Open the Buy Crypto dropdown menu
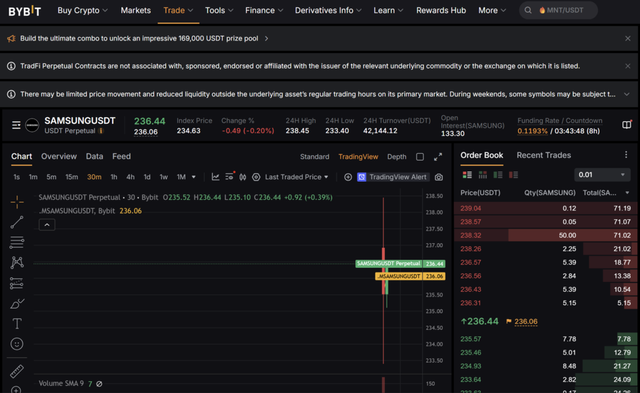Image resolution: width=640 pixels, height=393 pixels. (82, 11)
